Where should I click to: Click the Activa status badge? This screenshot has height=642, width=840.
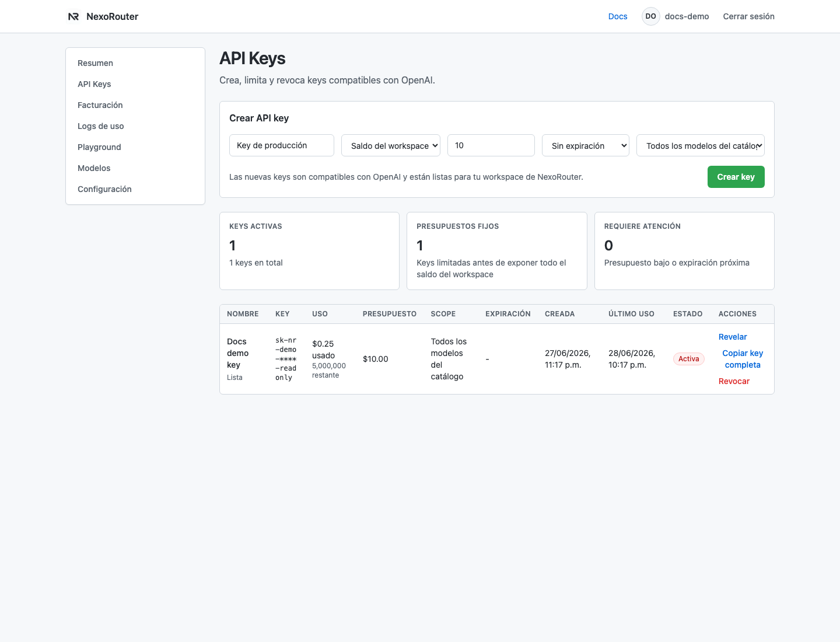click(x=688, y=359)
